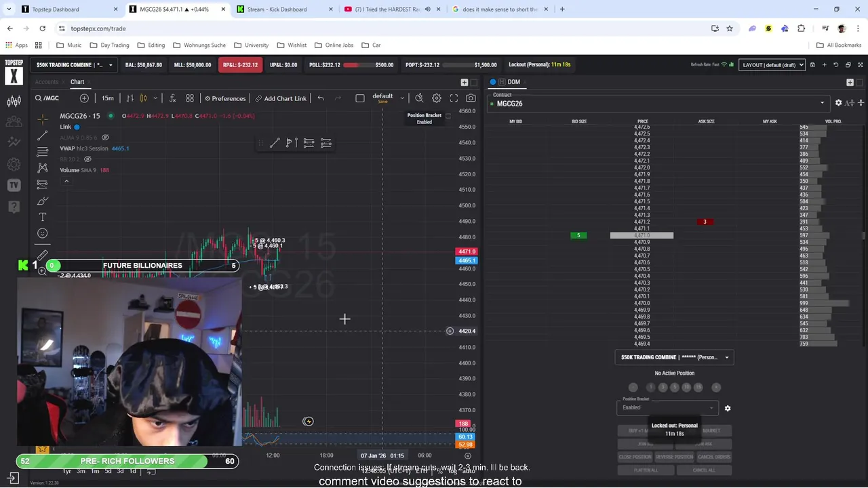The width and height of the screenshot is (868, 488).
Task: Add a compare symbol with plus circle
Action: [84, 98]
